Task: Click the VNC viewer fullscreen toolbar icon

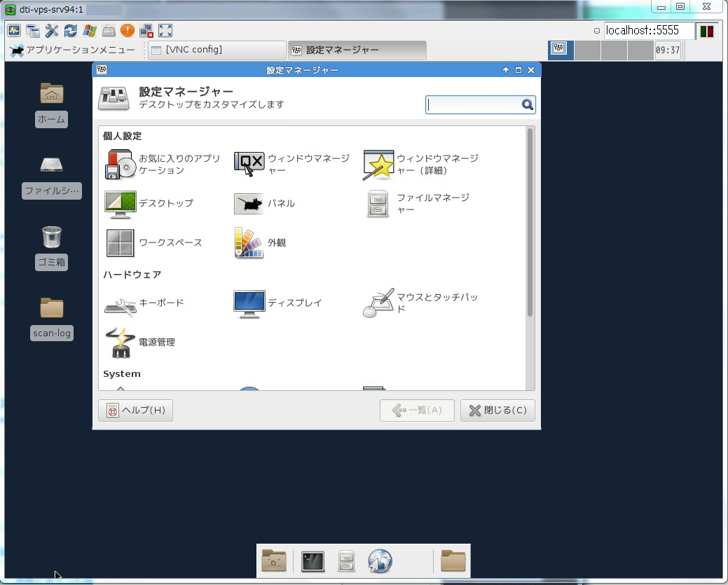Action: point(165,31)
